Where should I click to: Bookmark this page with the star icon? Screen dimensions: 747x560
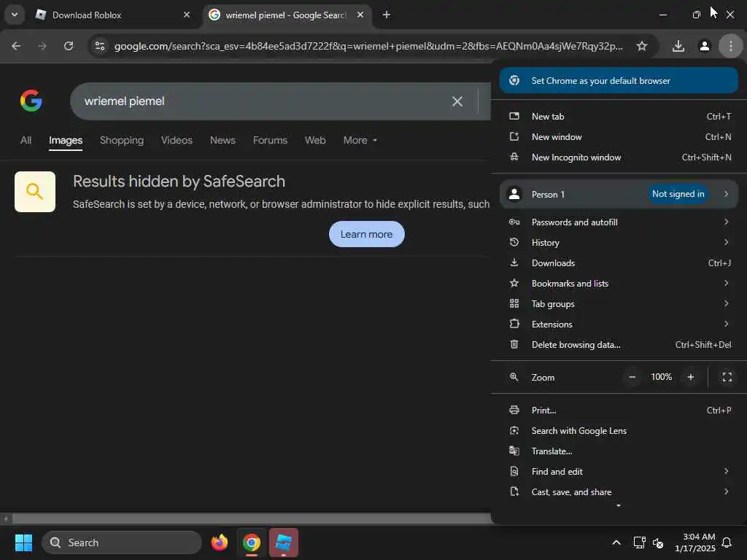(x=642, y=46)
